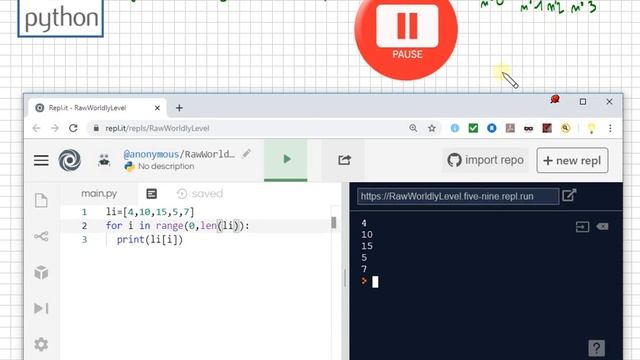
Task: Click the help question mark button
Action: pos(596,348)
